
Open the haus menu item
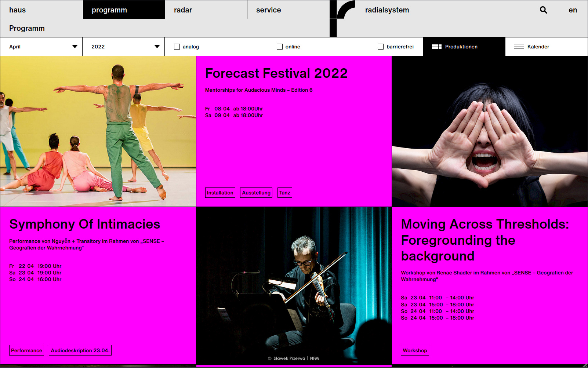pos(18,10)
